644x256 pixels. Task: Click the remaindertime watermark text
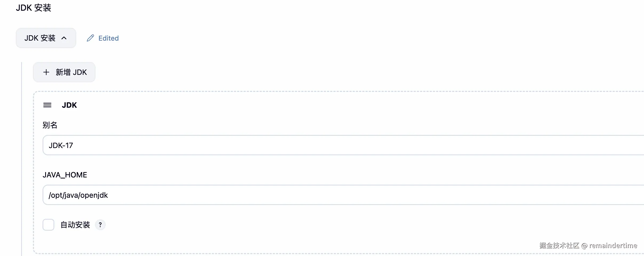tap(613, 245)
